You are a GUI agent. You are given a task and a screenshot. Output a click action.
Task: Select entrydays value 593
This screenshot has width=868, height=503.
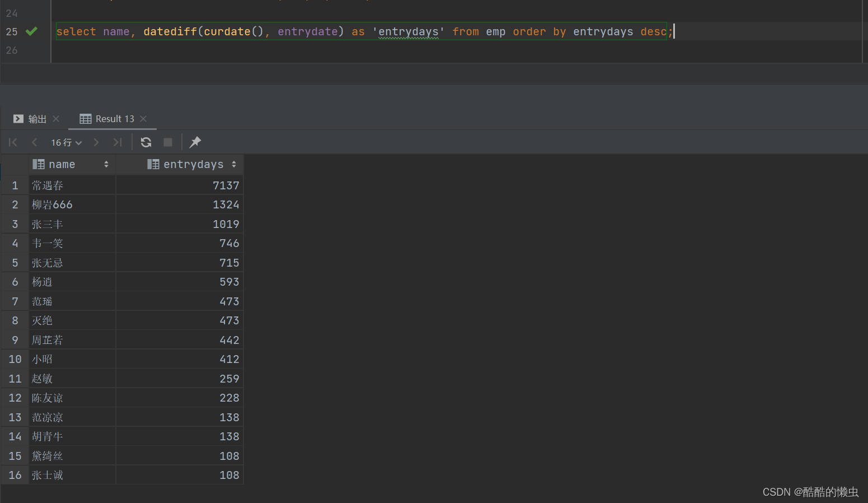click(x=180, y=282)
